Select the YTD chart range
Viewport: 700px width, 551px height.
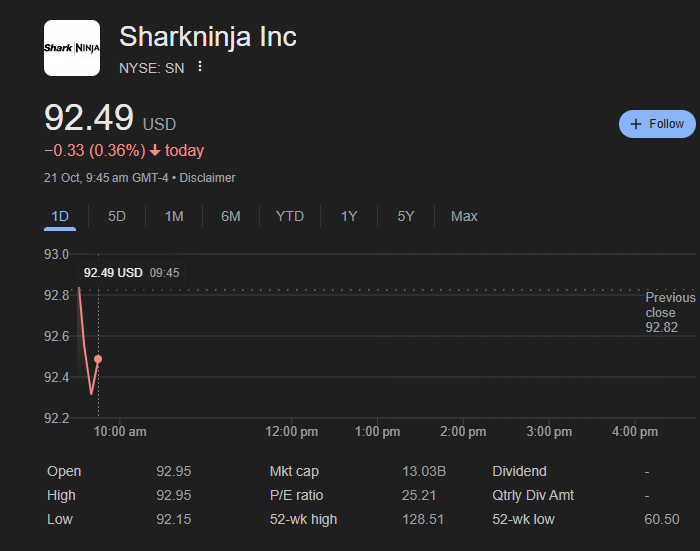(290, 216)
